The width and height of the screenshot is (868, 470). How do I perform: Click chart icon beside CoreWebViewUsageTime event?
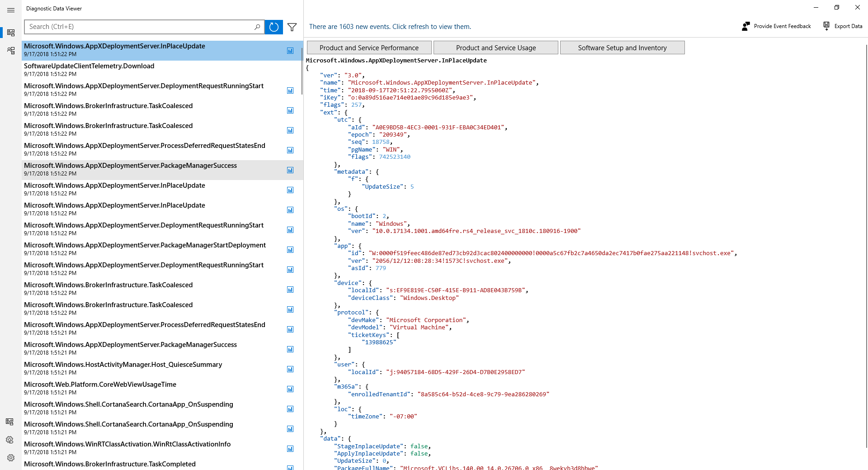(290, 389)
